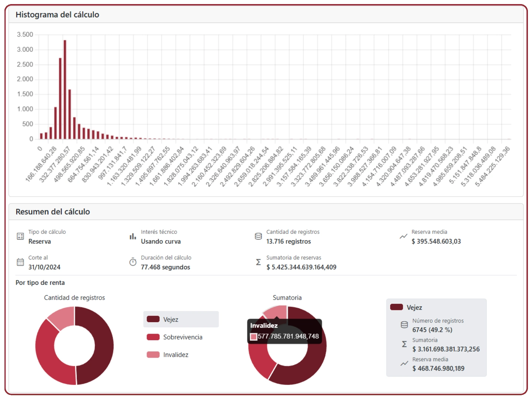Click the Por tipo de renta heading
The height and width of the screenshot is (399, 532).
tap(40, 283)
